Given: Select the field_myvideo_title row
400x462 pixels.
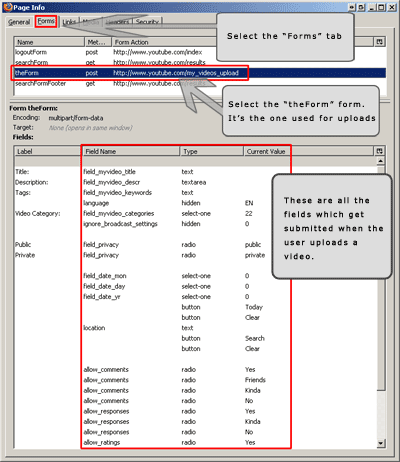Looking at the screenshot, I should [195, 172].
